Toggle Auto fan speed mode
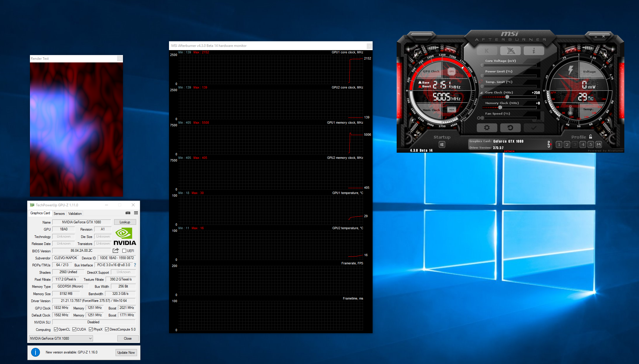 539,121
